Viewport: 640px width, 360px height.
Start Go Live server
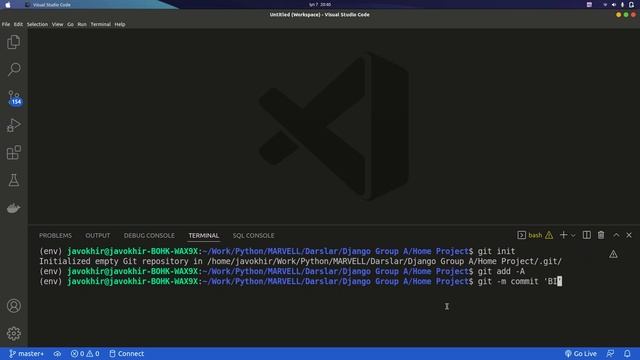580,353
